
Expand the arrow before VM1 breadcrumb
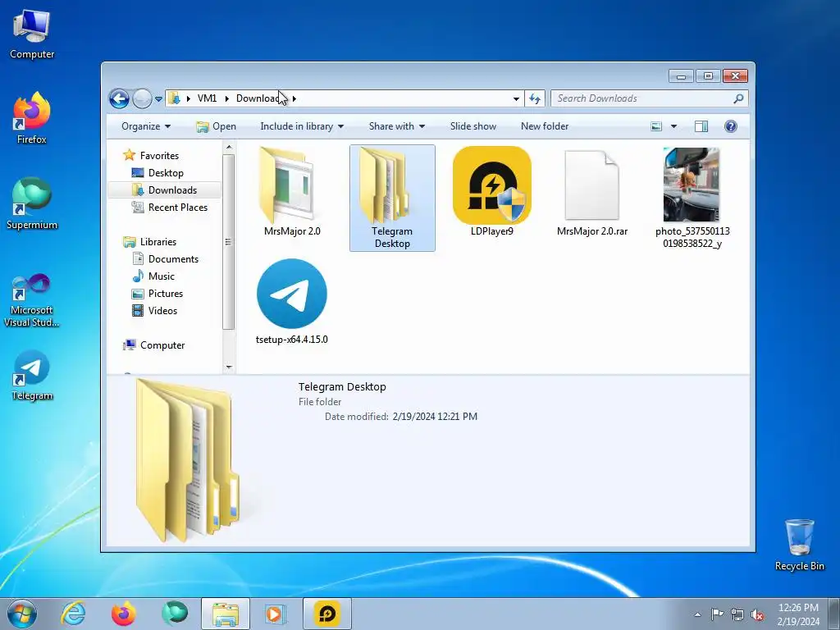point(189,98)
